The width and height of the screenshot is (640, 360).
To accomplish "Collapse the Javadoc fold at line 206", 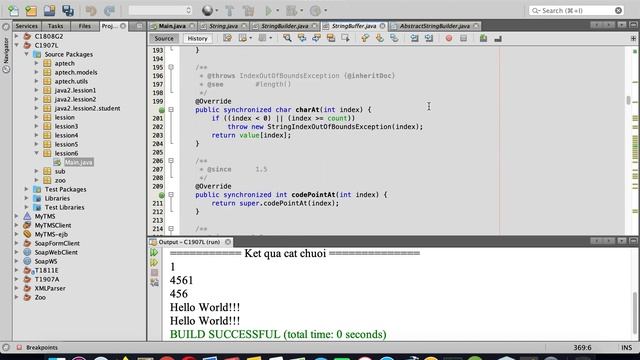I will coord(171,160).
